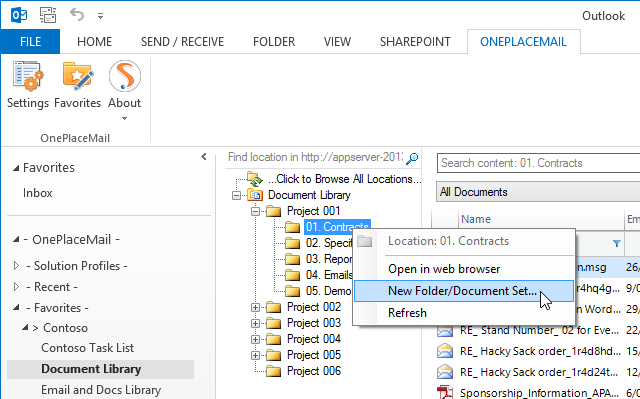The width and height of the screenshot is (640, 399).
Task: Click the Project 002 folder icon
Action: click(273, 307)
